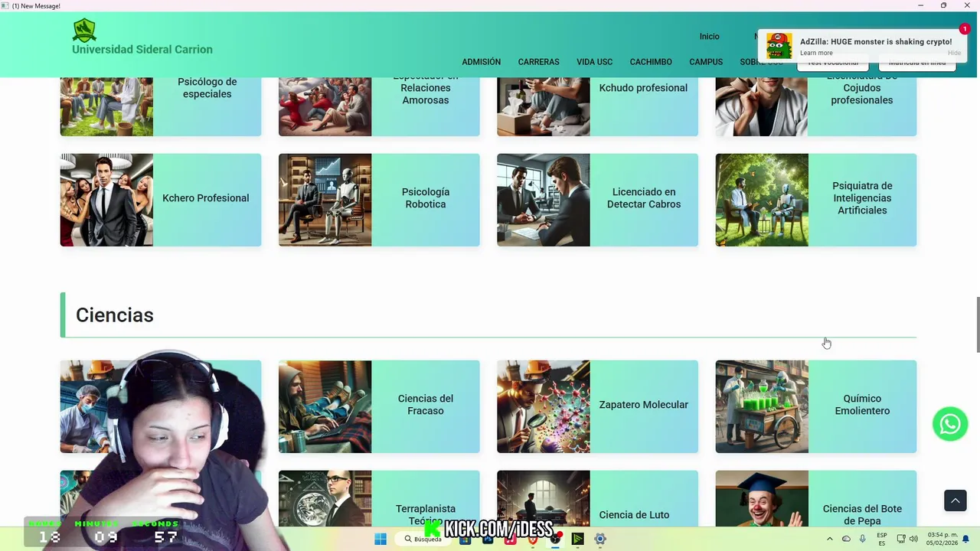Click Learn more in the AdZilla notification
This screenshot has height=551, width=980.
click(816, 54)
